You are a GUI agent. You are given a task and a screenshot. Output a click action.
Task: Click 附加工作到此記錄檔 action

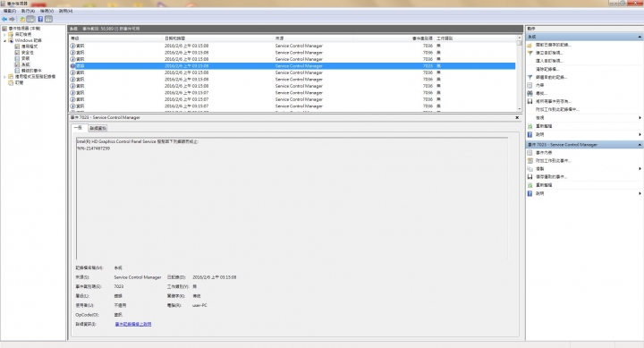tap(557, 110)
